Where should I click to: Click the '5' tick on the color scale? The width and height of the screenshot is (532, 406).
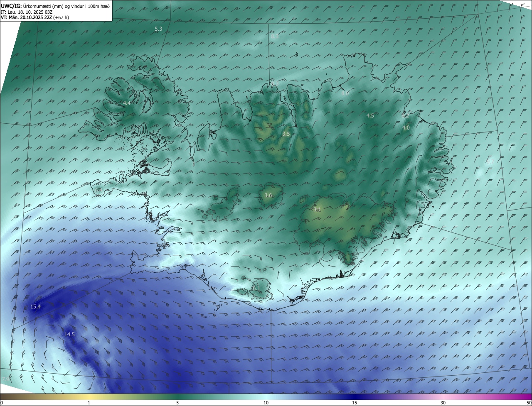(177, 403)
